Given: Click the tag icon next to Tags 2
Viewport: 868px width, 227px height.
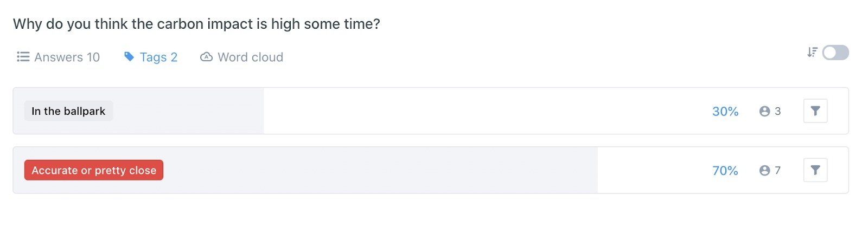Looking at the screenshot, I should pyautogui.click(x=129, y=56).
